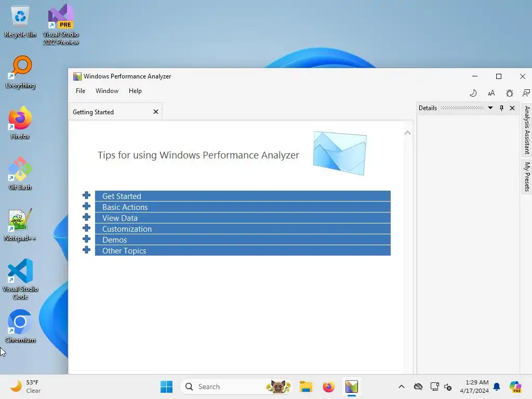Open the Window menu
The width and height of the screenshot is (532, 399).
point(107,91)
